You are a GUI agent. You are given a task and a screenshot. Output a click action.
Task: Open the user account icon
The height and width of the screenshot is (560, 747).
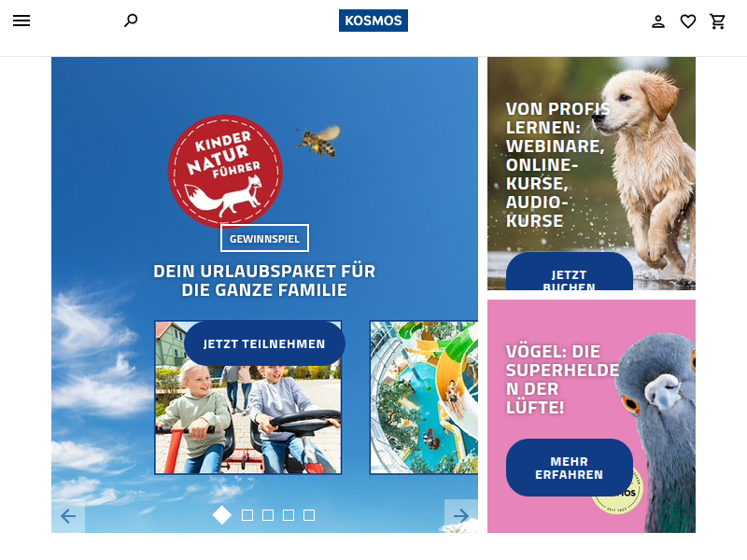point(658,21)
